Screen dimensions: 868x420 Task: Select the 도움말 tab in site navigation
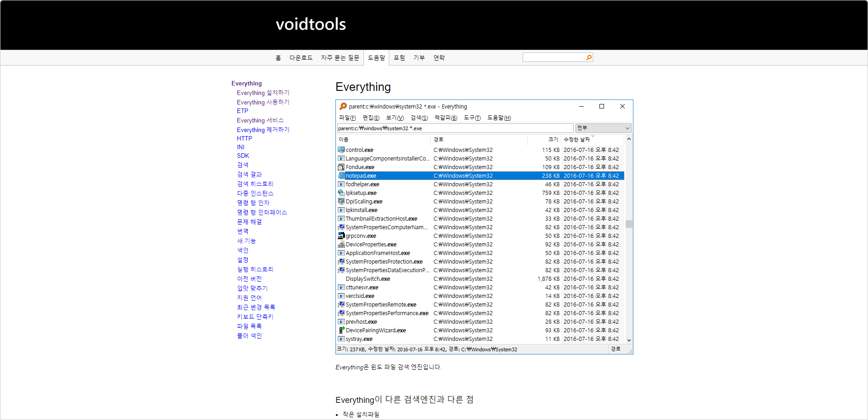point(376,58)
